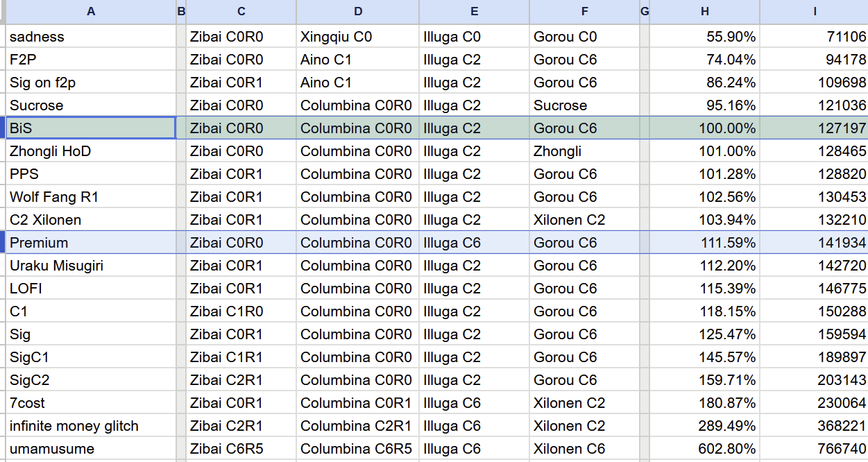Select the 'Columbina C2R1' cell
This screenshot has width=868, height=462.
tap(356, 426)
